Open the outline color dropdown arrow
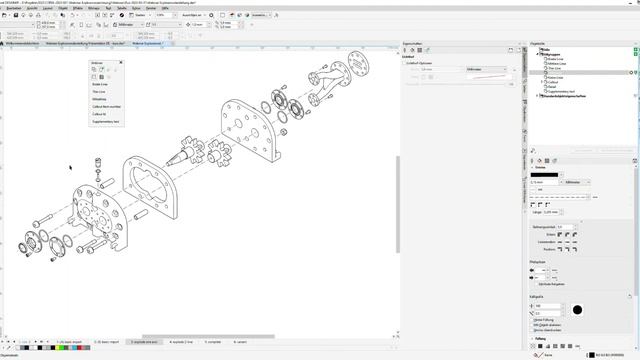The width and height of the screenshot is (640, 360). point(561,175)
